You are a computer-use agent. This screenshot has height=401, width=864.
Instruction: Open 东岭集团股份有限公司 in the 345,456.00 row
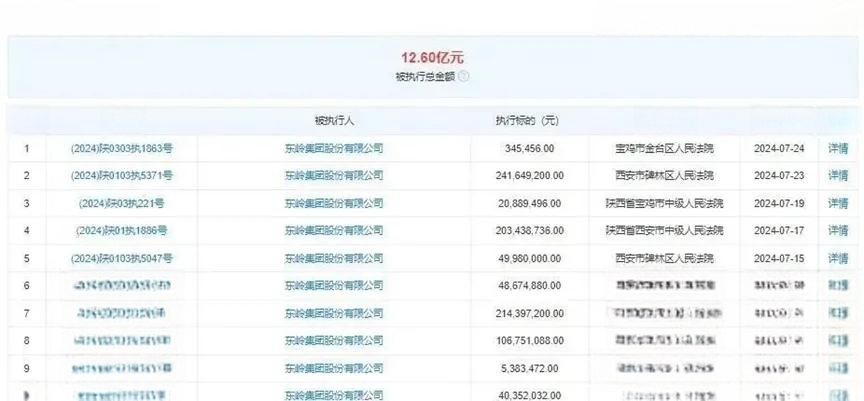click(334, 148)
